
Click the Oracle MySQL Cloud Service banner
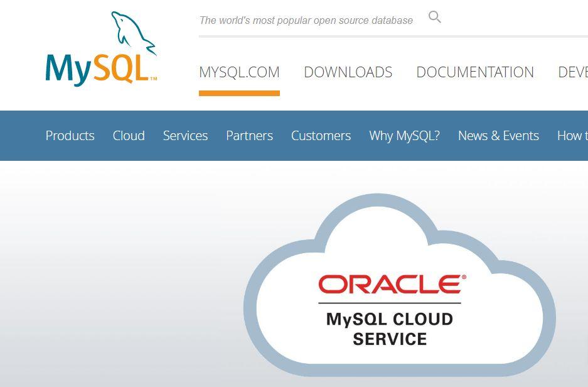pos(400,285)
